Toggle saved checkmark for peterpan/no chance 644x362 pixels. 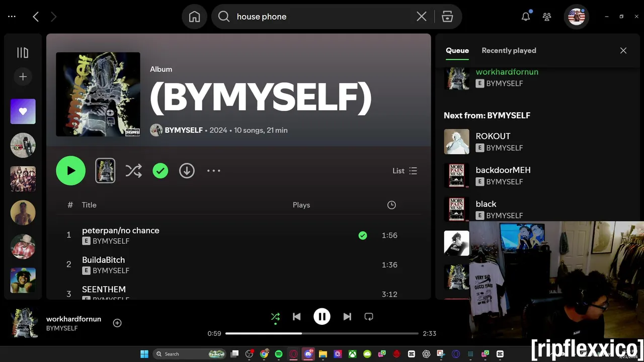point(363,235)
